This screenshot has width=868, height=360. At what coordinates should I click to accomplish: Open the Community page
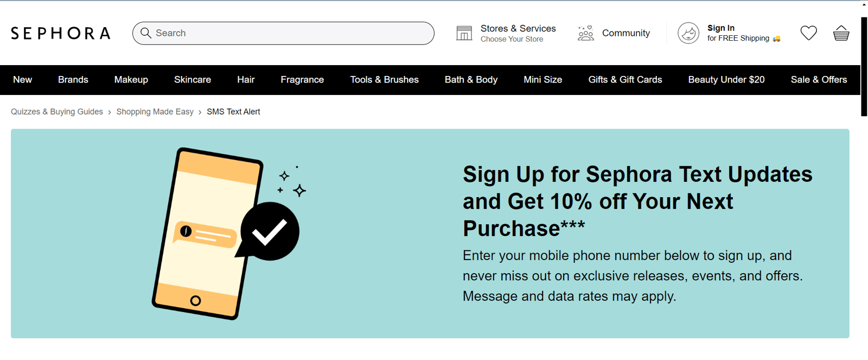tap(614, 33)
